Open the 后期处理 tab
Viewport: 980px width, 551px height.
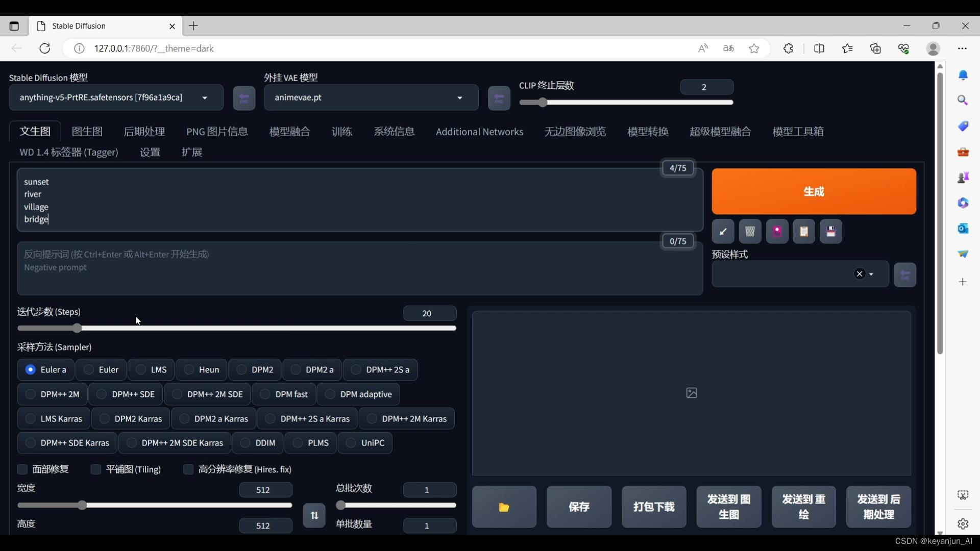pyautogui.click(x=144, y=132)
